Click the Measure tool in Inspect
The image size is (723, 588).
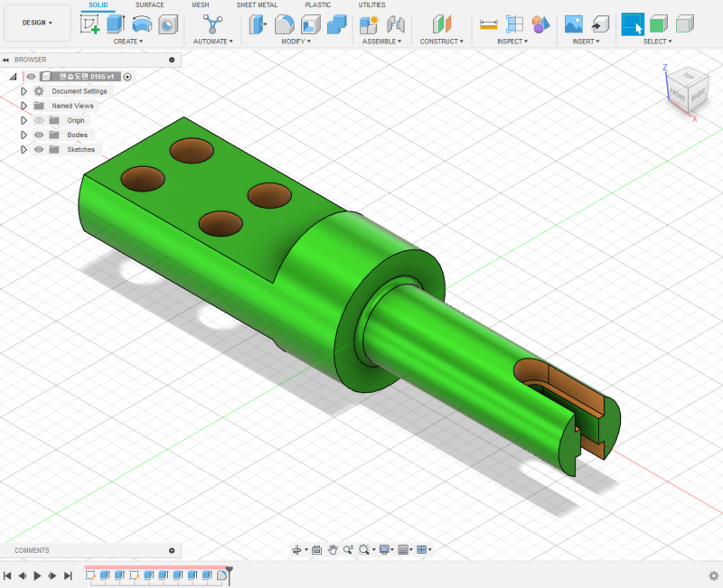point(488,24)
